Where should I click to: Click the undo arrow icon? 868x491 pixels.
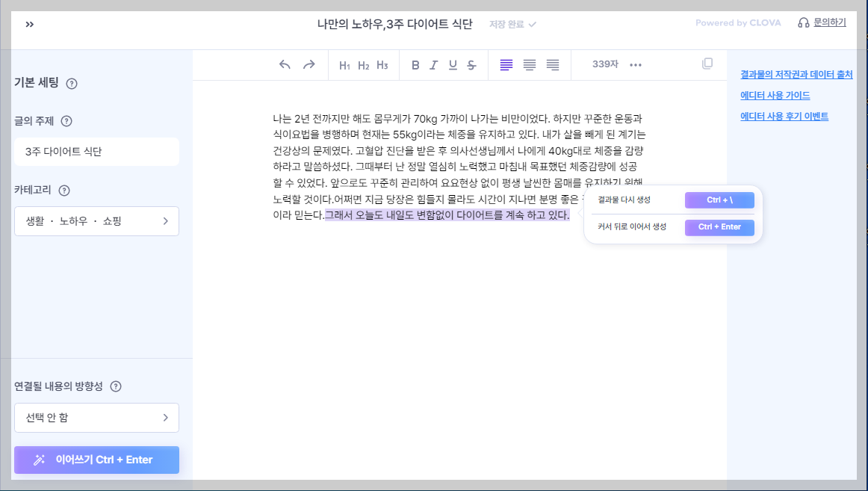(285, 65)
